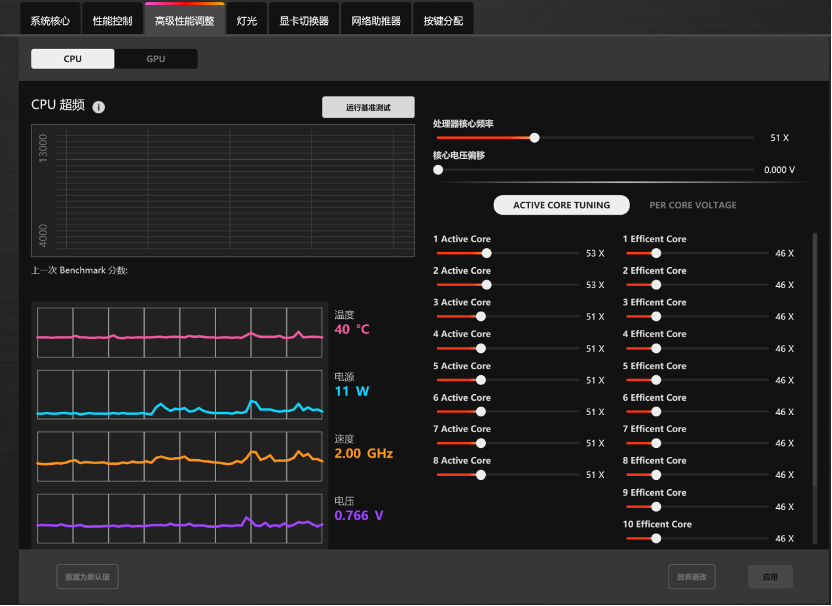Screen dimensions: 832x606
Task: Click the 10 Efficent Core slider handle
Action: coord(656,539)
